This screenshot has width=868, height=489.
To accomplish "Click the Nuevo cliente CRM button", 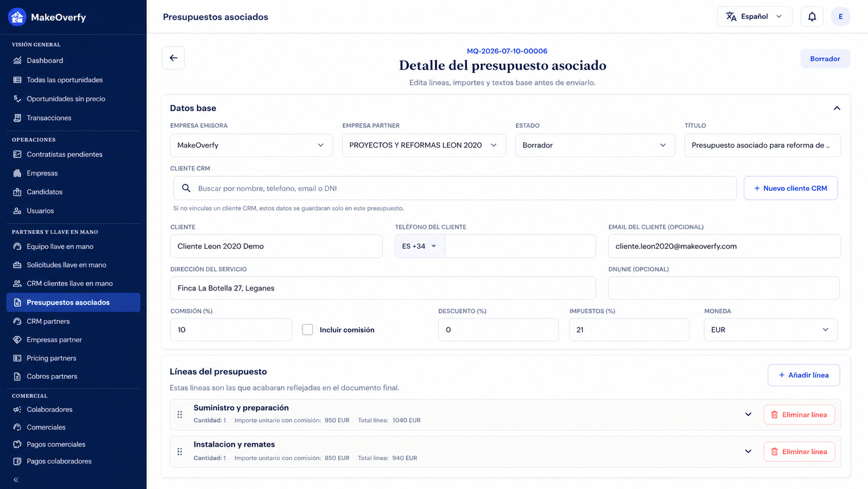I will click(x=791, y=188).
